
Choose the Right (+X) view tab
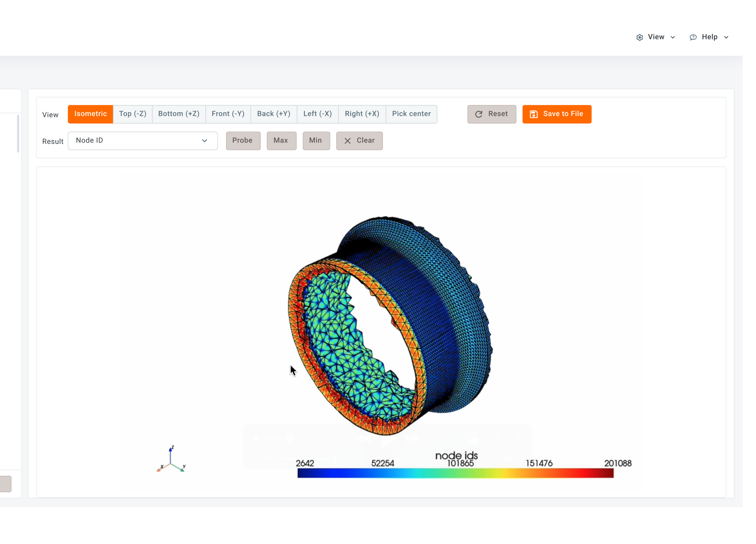click(x=362, y=114)
